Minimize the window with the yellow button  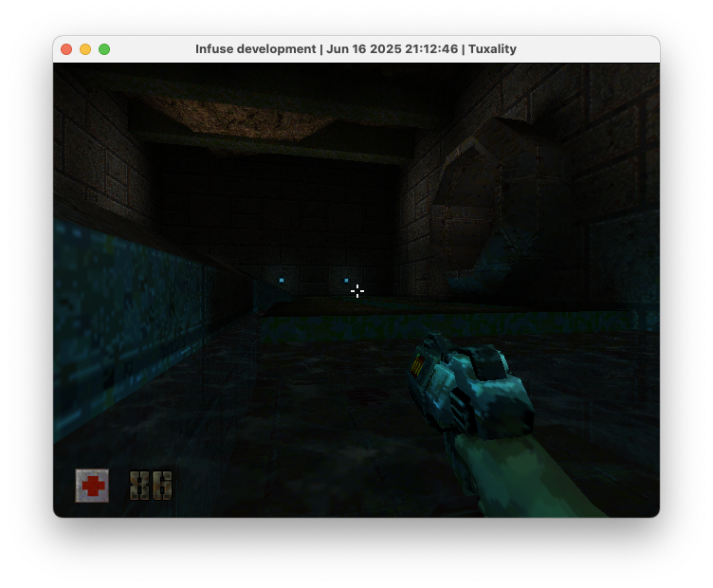[85, 49]
